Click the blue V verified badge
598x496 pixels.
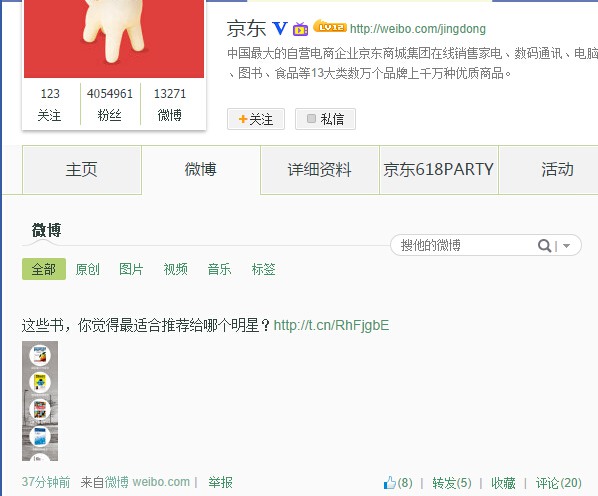click(x=280, y=29)
